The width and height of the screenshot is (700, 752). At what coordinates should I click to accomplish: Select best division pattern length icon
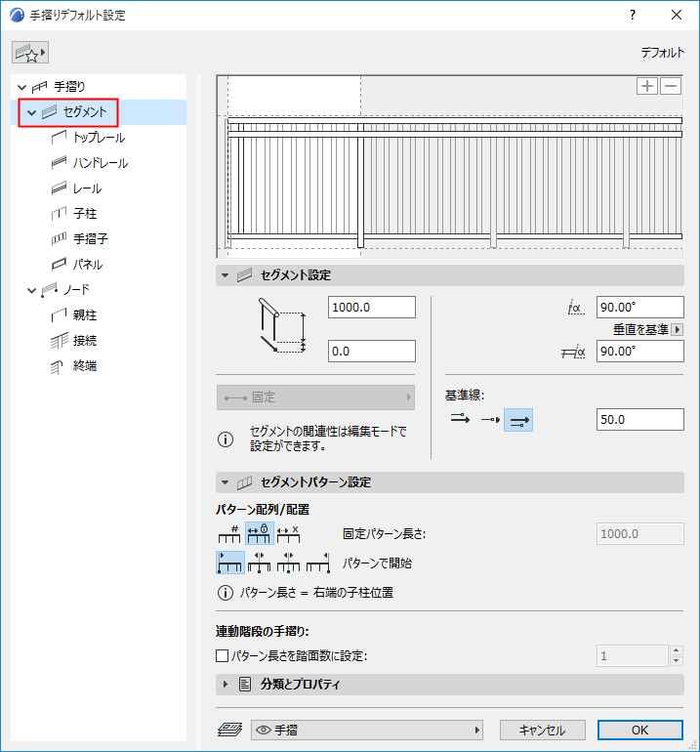(x=289, y=534)
